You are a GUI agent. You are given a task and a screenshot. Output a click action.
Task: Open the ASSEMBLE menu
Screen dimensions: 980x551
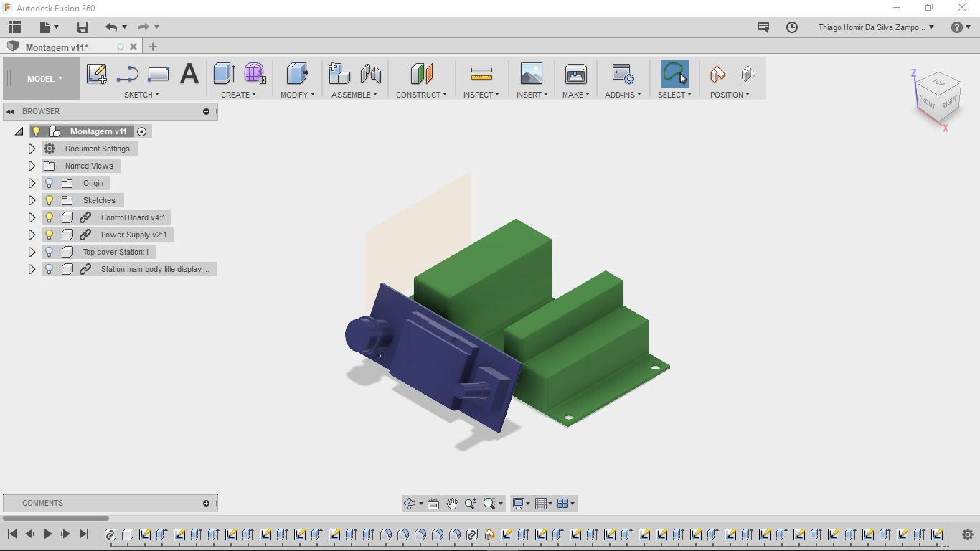pyautogui.click(x=354, y=95)
